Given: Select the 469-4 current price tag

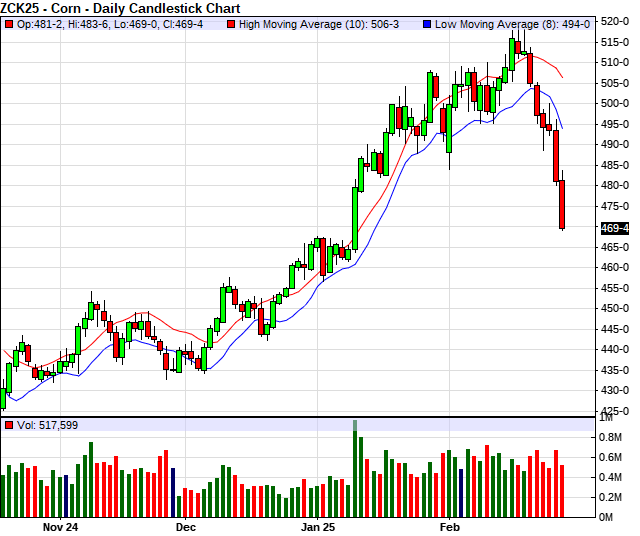Looking at the screenshot, I should 614,228.
